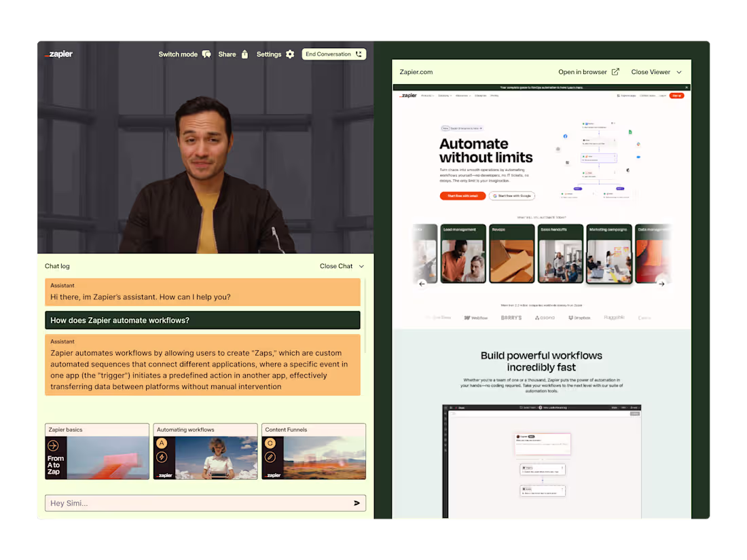Click the 'Automate without limits' headline

pyautogui.click(x=486, y=151)
